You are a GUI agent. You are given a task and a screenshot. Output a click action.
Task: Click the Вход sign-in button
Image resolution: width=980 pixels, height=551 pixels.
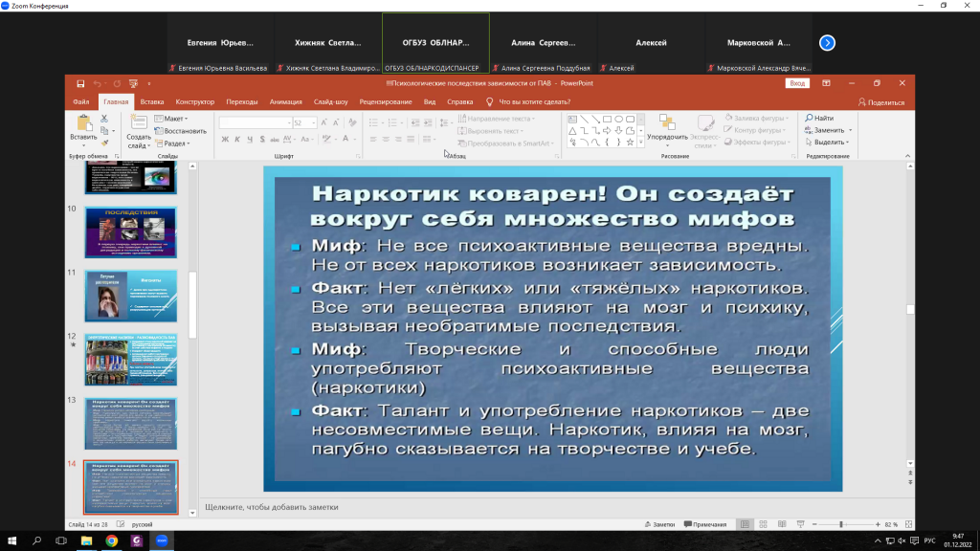click(797, 83)
